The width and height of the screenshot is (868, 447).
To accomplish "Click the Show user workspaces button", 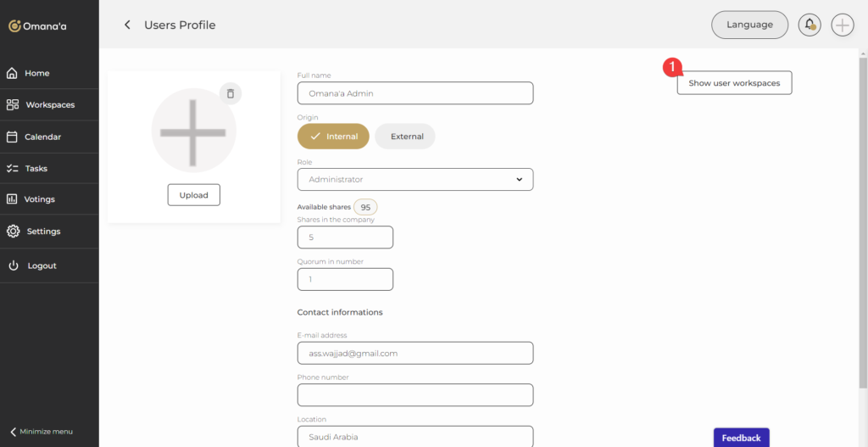I will point(734,83).
